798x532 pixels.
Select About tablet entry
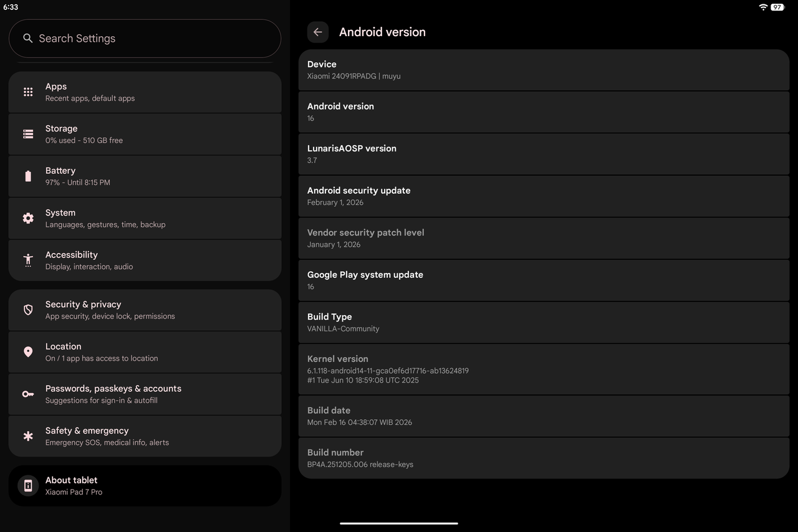point(145,486)
